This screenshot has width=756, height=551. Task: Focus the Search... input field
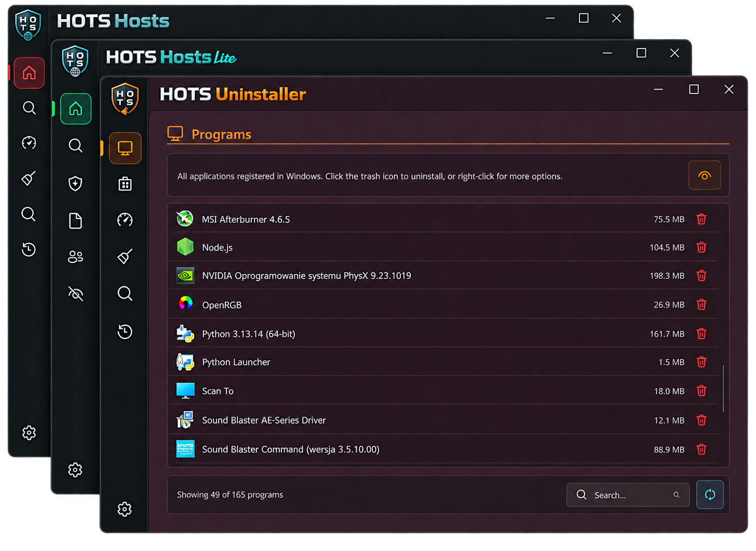pos(628,495)
